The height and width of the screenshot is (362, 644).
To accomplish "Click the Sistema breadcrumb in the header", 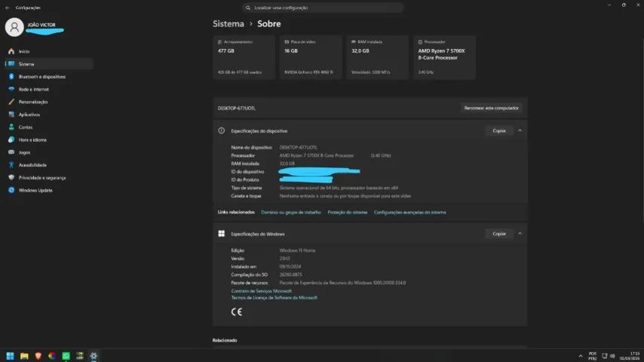I will click(x=228, y=24).
